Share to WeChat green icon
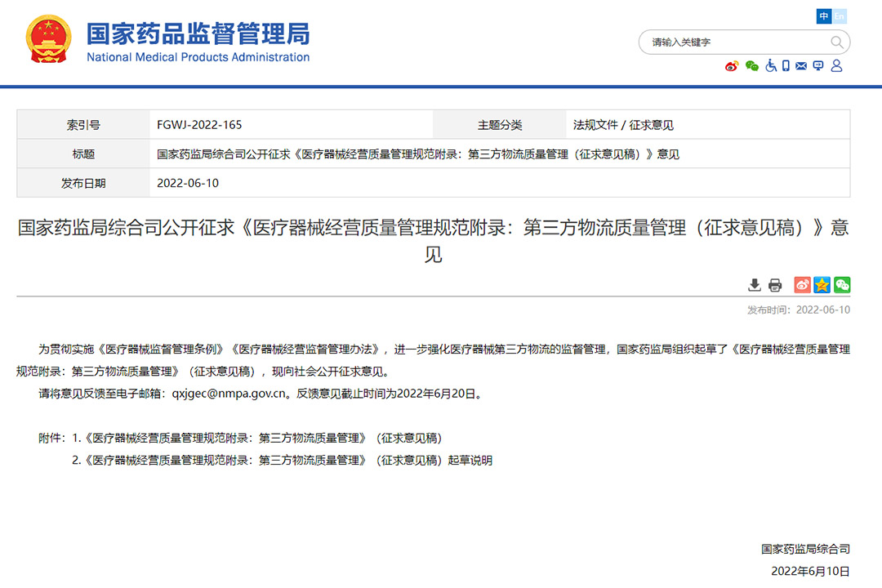Viewport: 882px width, 588px height. click(x=842, y=285)
